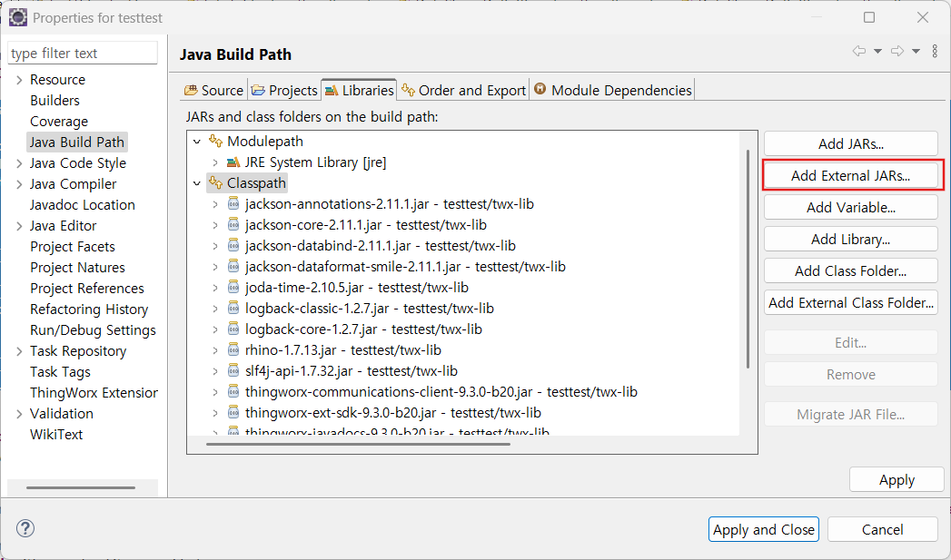The height and width of the screenshot is (560, 951).
Task: Click the type filter text field
Action: [82, 54]
